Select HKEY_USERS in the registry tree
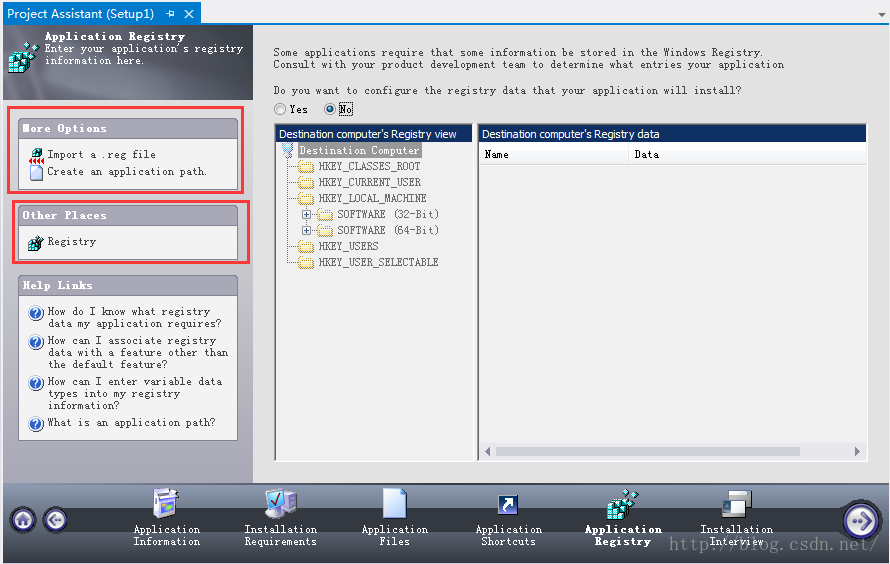890x564 pixels. [x=349, y=246]
